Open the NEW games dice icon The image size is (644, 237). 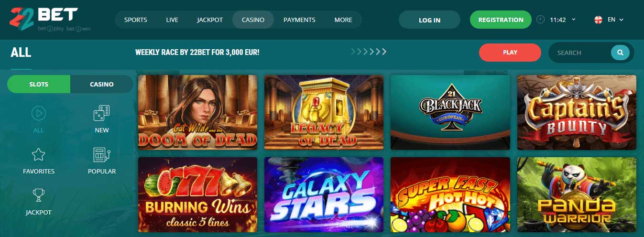101,113
